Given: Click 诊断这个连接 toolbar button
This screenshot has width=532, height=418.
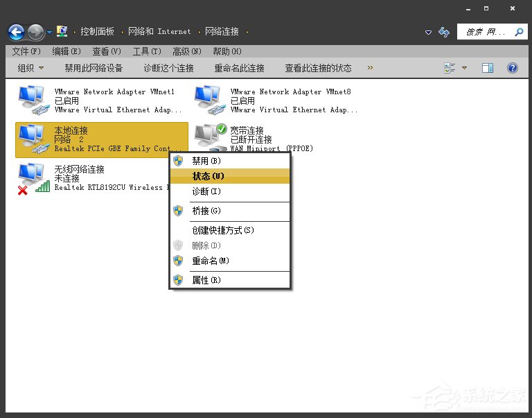Looking at the screenshot, I should 168,68.
